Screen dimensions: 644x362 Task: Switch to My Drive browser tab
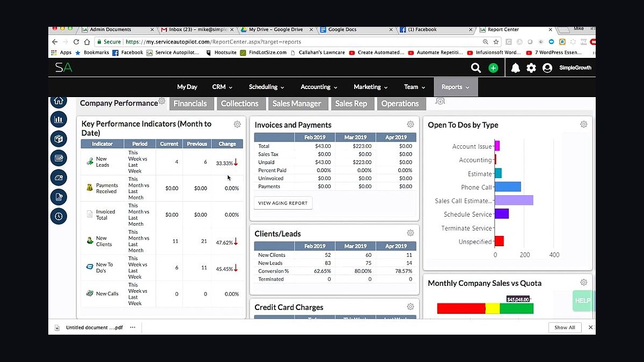(276, 29)
